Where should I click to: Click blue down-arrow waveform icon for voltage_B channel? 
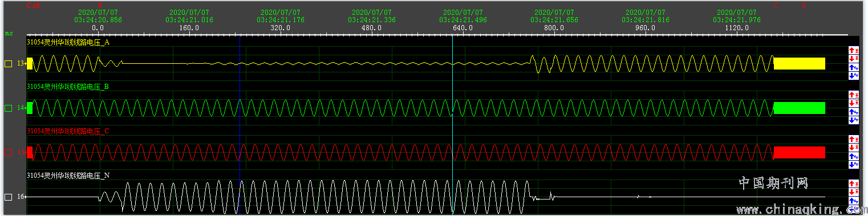click(x=853, y=119)
